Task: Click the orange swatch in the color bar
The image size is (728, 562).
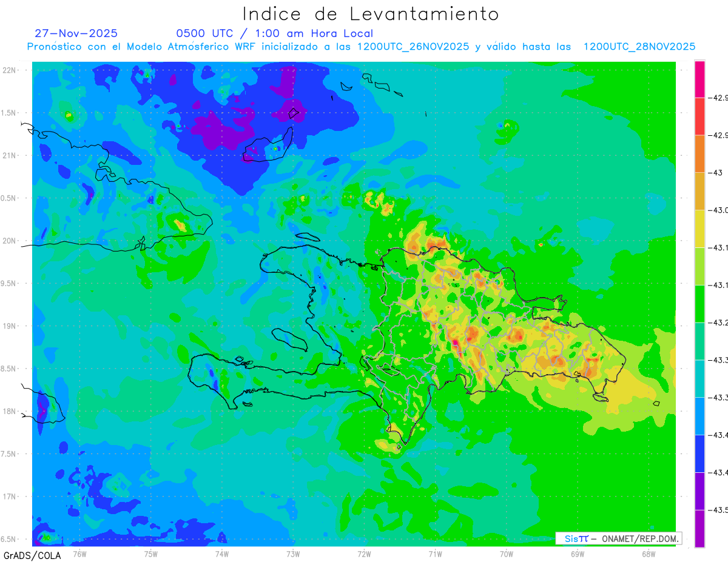Action: click(x=699, y=154)
